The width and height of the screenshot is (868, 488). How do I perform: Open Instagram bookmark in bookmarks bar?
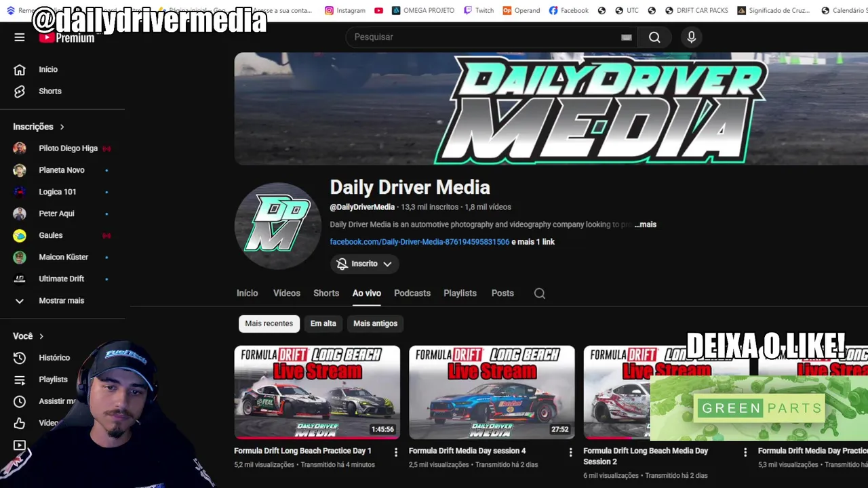(x=345, y=10)
